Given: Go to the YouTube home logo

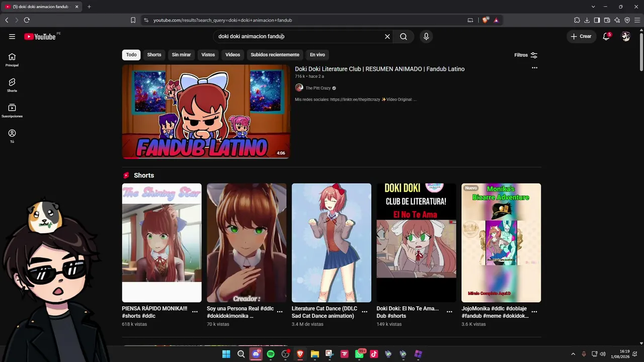Looking at the screenshot, I should coord(40,36).
